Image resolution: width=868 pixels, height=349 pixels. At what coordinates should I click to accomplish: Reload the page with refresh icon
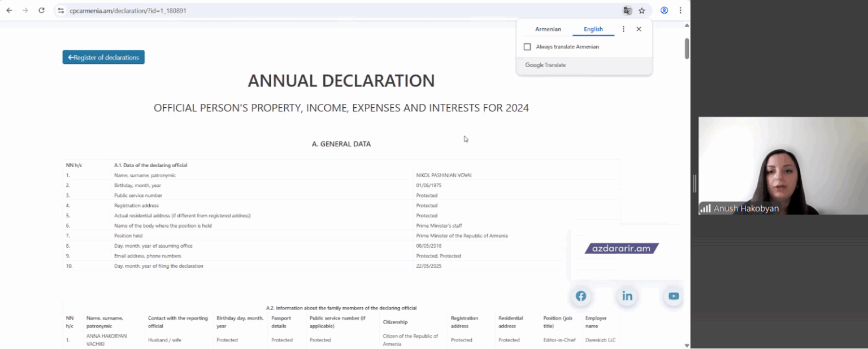coord(41,11)
